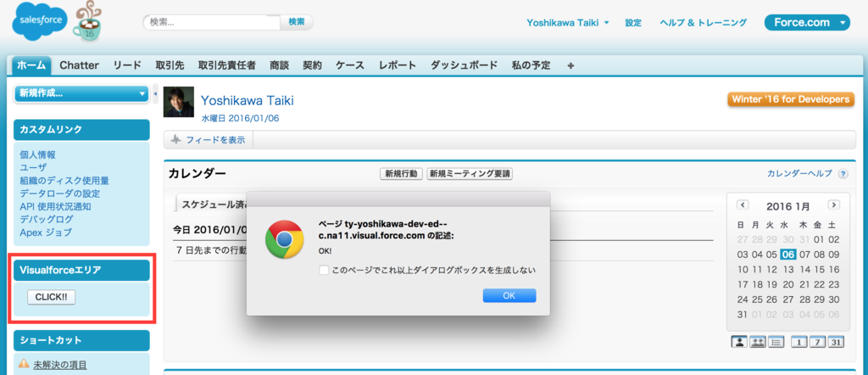Screen dimensions: 868x375
Task: Click inside the 検索 search input field
Action: [212, 22]
